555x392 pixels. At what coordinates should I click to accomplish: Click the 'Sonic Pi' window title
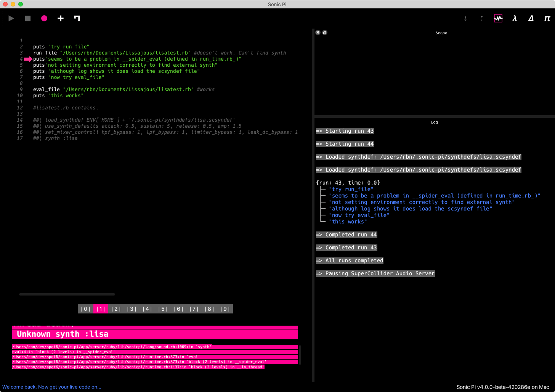point(277,4)
